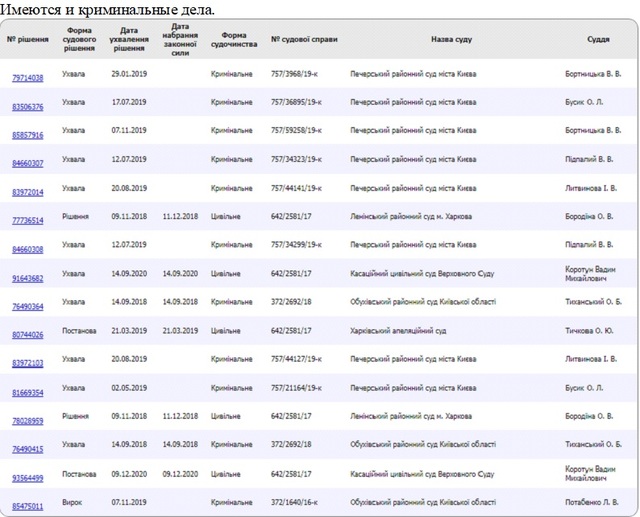The height and width of the screenshot is (517, 640).
Task: Open decision link 93564499
Action: 27,479
